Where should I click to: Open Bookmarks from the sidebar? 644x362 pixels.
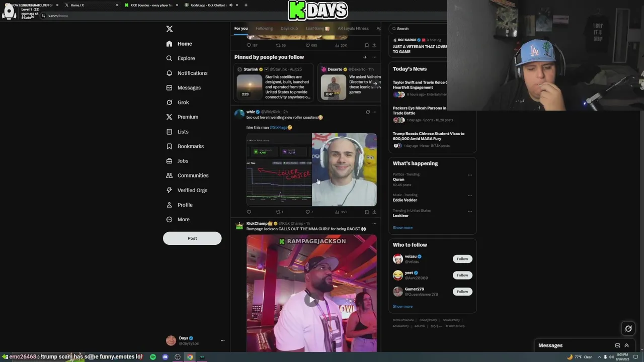point(185,146)
